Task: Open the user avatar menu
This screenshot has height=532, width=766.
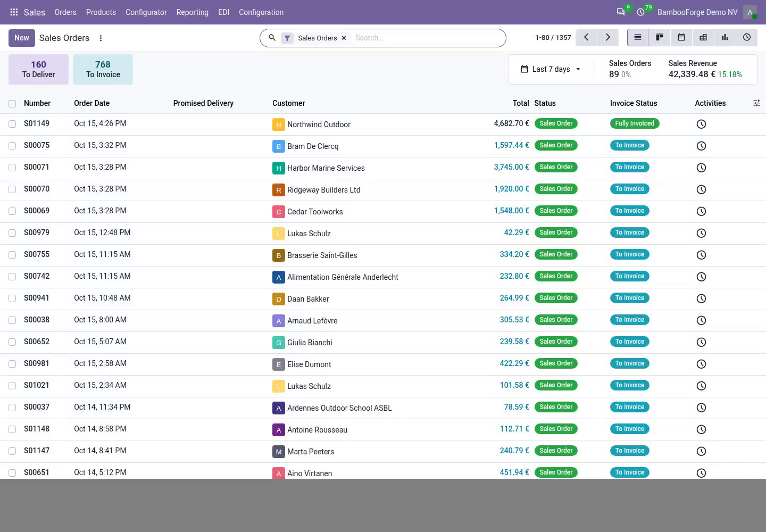Action: point(750,12)
